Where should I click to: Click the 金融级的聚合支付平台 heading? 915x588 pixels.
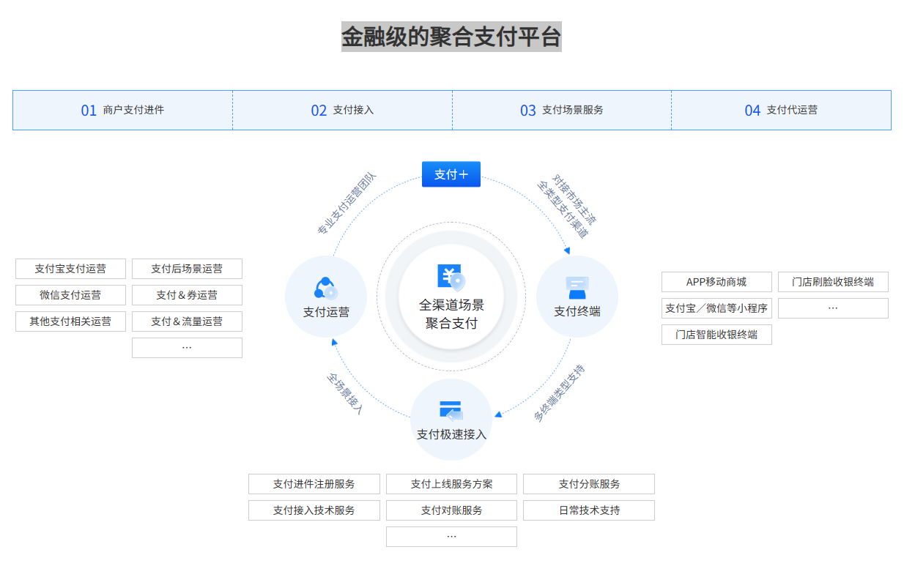[x=451, y=37]
